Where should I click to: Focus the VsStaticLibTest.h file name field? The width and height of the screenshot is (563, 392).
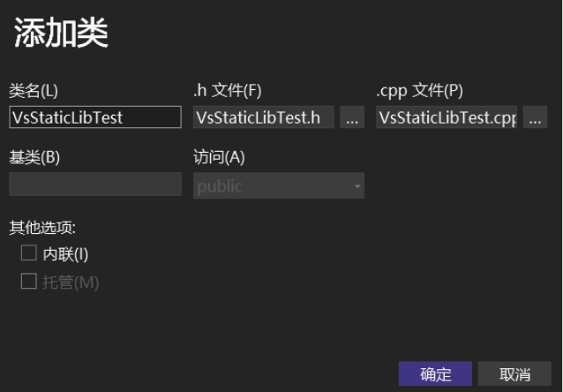[x=264, y=117]
